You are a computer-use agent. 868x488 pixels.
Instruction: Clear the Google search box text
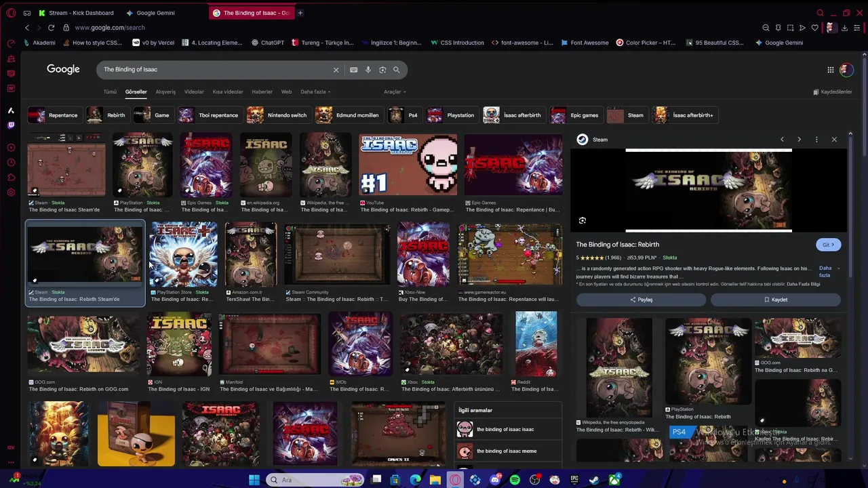(x=336, y=70)
